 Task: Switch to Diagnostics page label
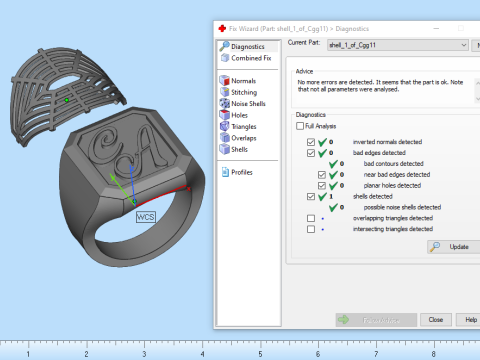[x=248, y=47]
